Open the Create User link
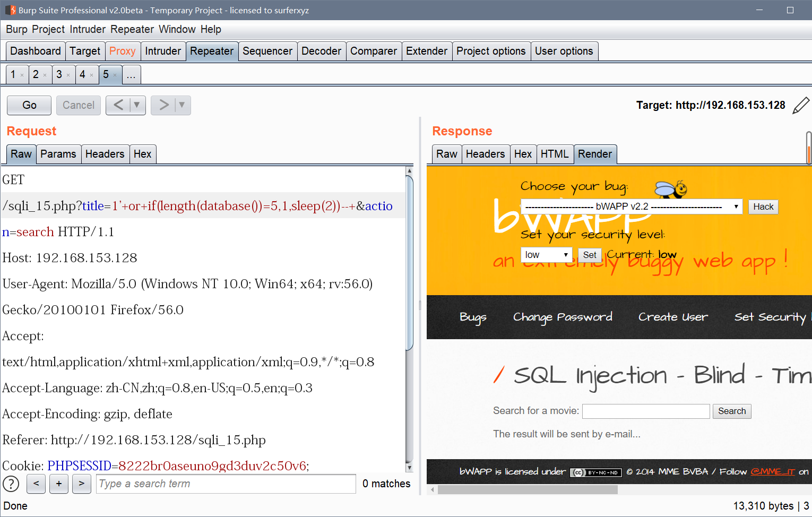 pos(673,317)
